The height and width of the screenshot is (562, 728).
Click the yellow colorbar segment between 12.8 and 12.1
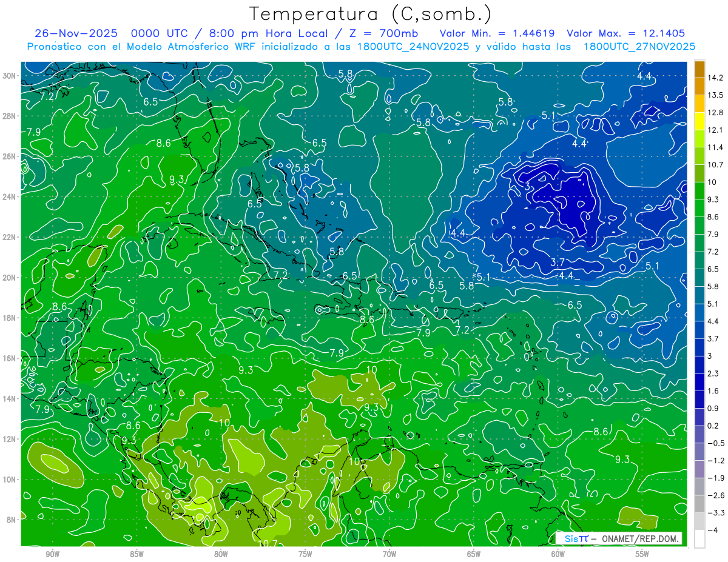click(x=699, y=121)
